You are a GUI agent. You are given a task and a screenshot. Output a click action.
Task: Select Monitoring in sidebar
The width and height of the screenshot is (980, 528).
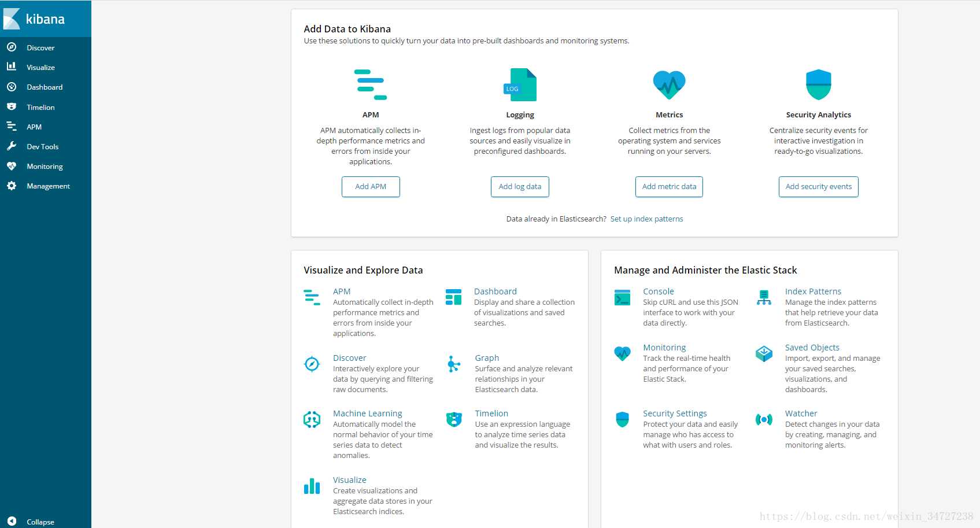coord(45,166)
